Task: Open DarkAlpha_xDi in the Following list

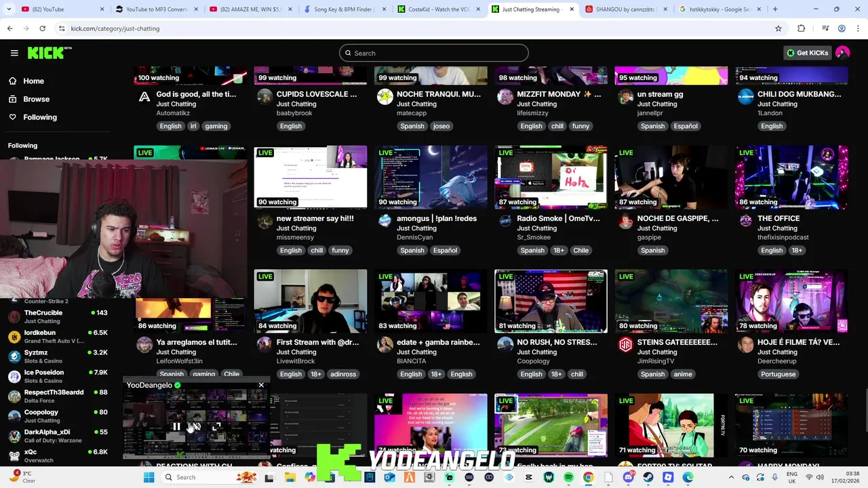Action: (x=58, y=435)
